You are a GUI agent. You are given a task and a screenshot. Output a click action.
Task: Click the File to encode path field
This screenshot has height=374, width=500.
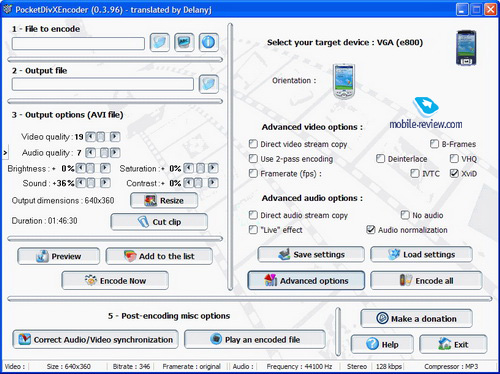pos(78,44)
